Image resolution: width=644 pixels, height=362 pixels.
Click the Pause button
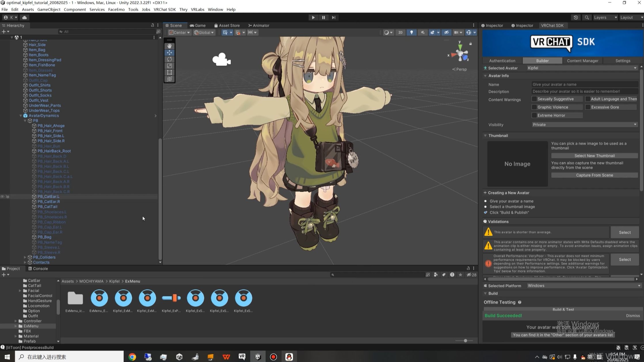[323, 18]
